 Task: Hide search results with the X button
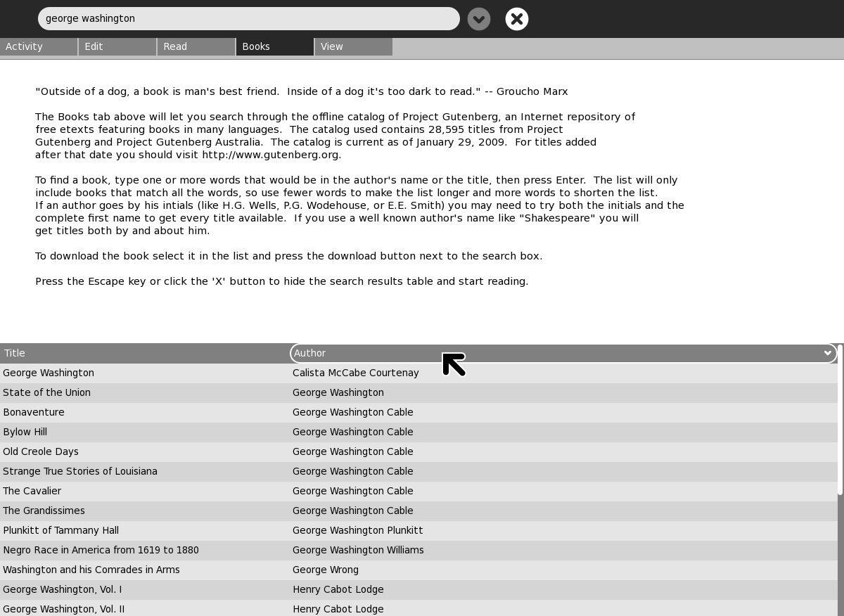click(x=517, y=19)
